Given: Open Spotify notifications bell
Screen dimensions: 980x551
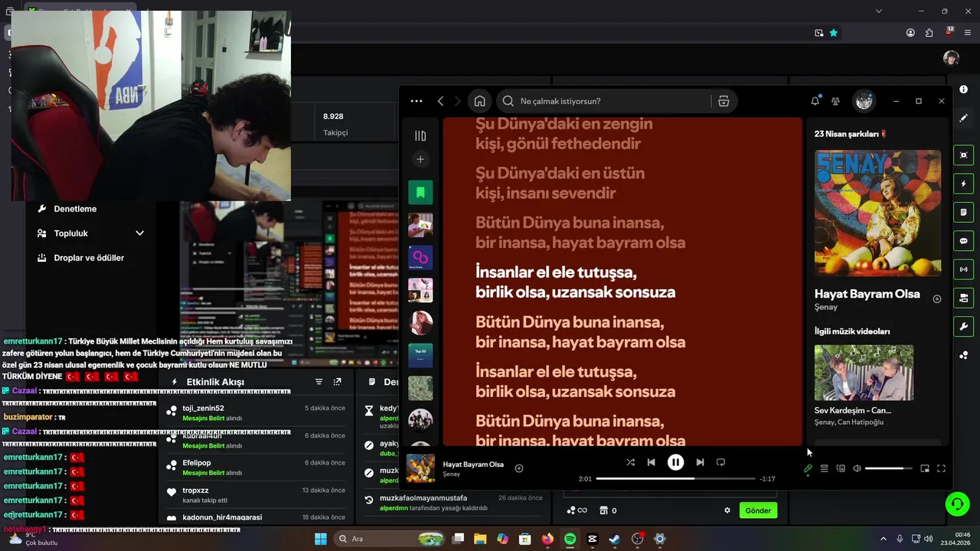Looking at the screenshot, I should pos(815,101).
